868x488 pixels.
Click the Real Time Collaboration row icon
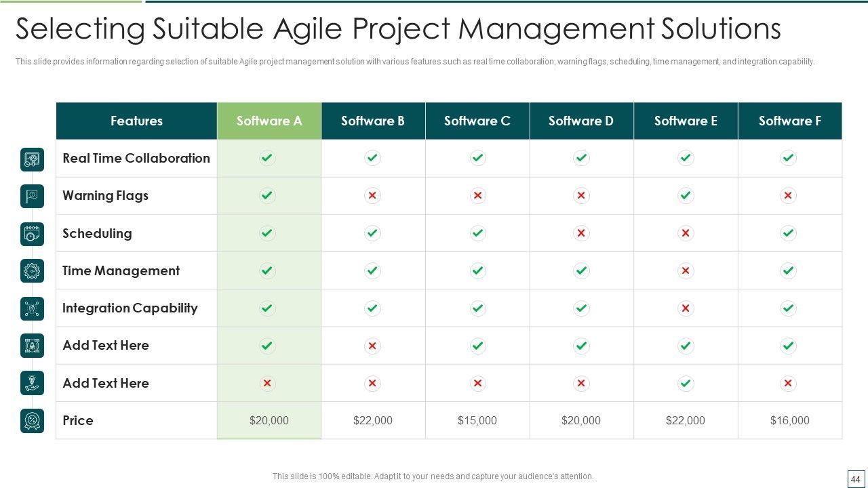pyautogui.click(x=32, y=159)
